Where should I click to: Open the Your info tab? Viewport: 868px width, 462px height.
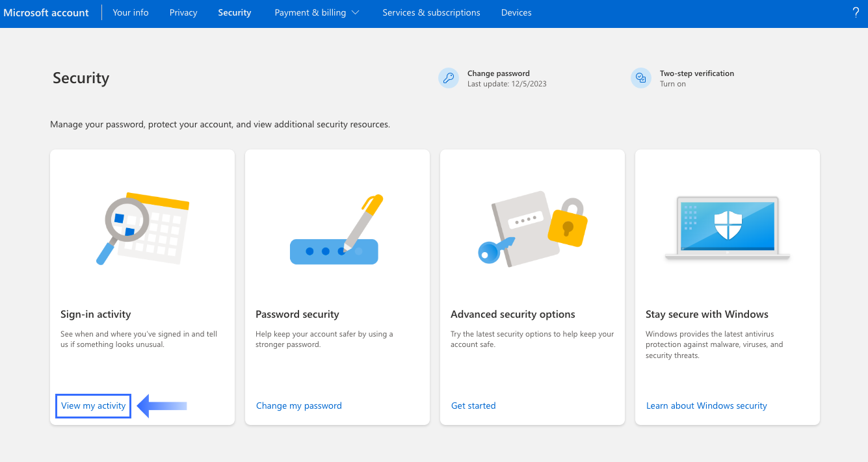point(131,12)
